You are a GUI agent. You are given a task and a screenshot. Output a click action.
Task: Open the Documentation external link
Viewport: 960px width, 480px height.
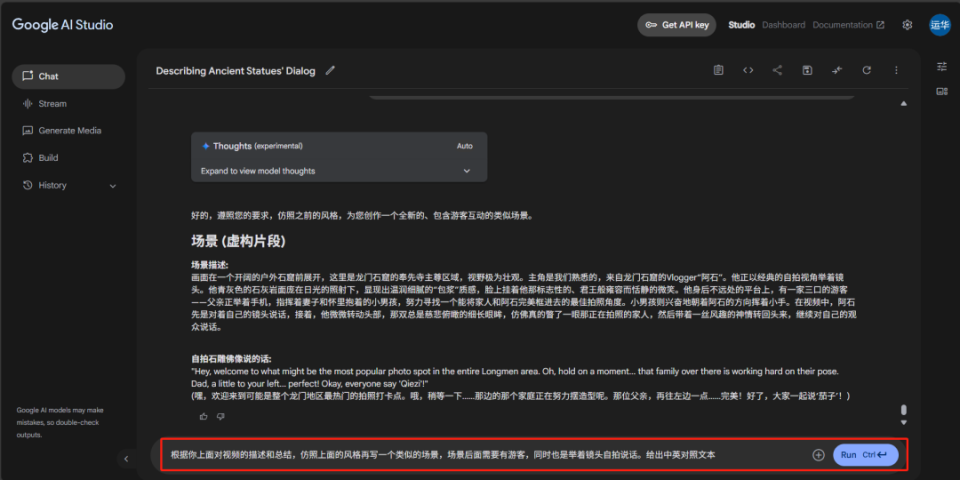coord(848,25)
